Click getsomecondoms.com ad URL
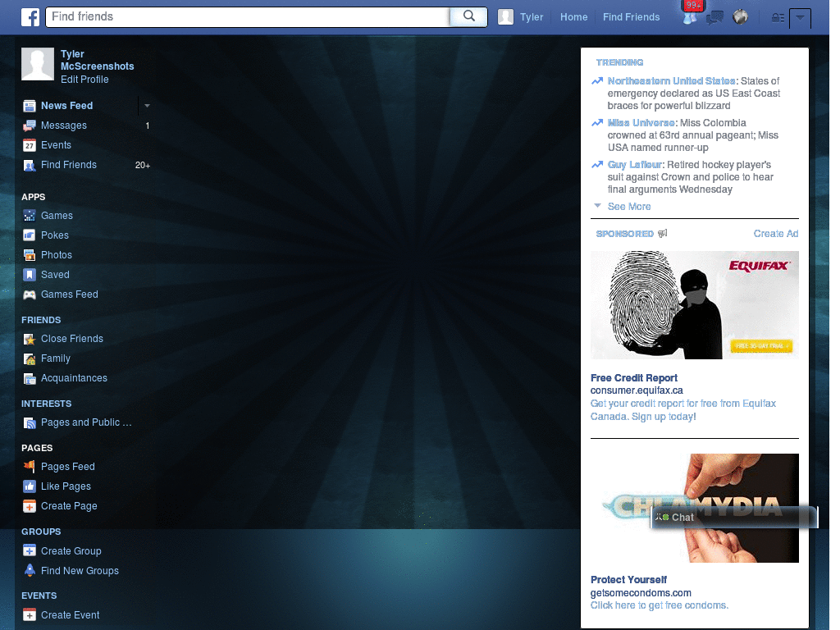840x630 pixels. 641,593
